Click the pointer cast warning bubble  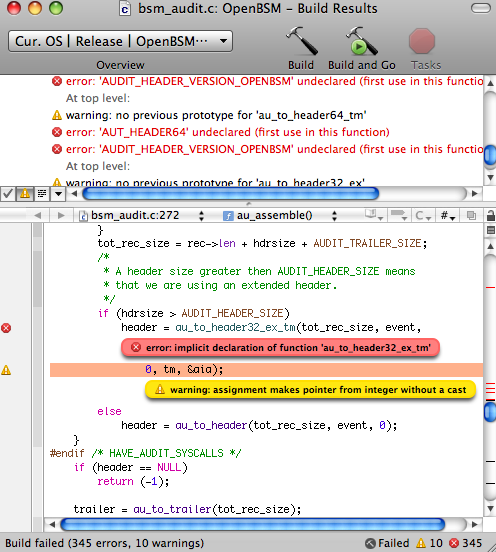tap(310, 390)
